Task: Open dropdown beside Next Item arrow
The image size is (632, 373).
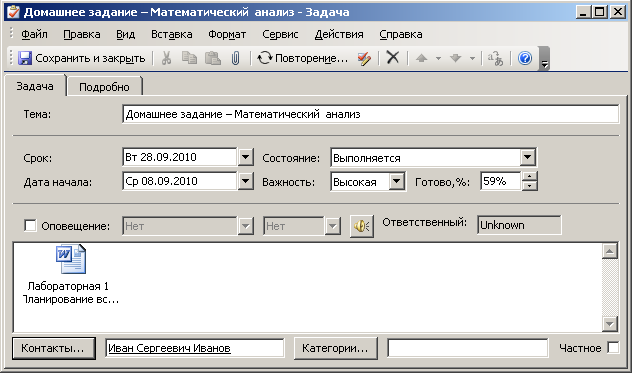Action: click(x=472, y=58)
